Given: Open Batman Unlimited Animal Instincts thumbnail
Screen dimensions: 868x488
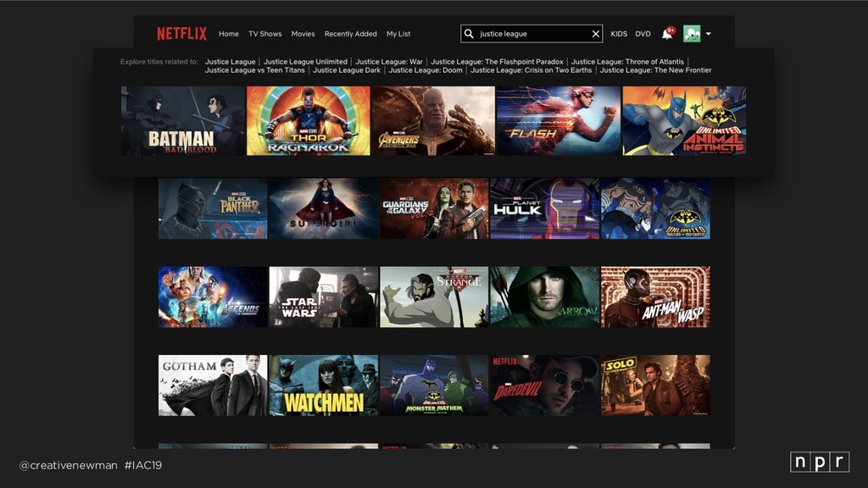Looking at the screenshot, I should tap(684, 120).
